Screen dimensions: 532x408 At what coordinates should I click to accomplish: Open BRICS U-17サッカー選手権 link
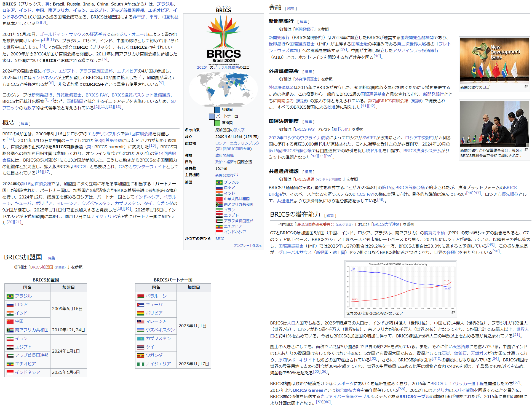[x=457, y=384]
